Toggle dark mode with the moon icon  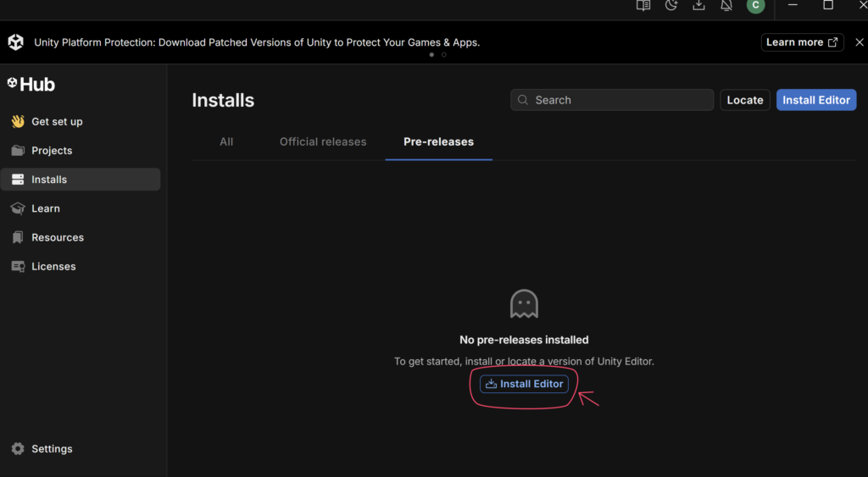(671, 6)
